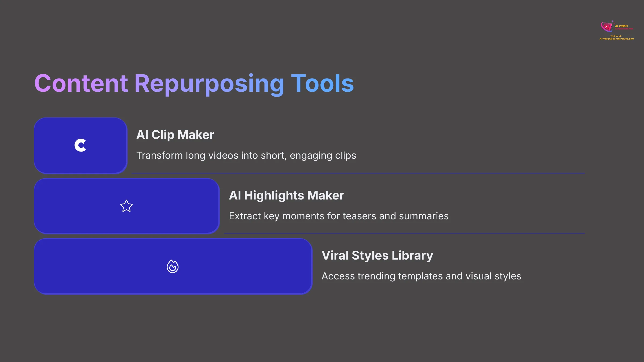Click 'Extract key moments for teasers and summaries'
This screenshot has height=362, width=644.
coord(339,216)
